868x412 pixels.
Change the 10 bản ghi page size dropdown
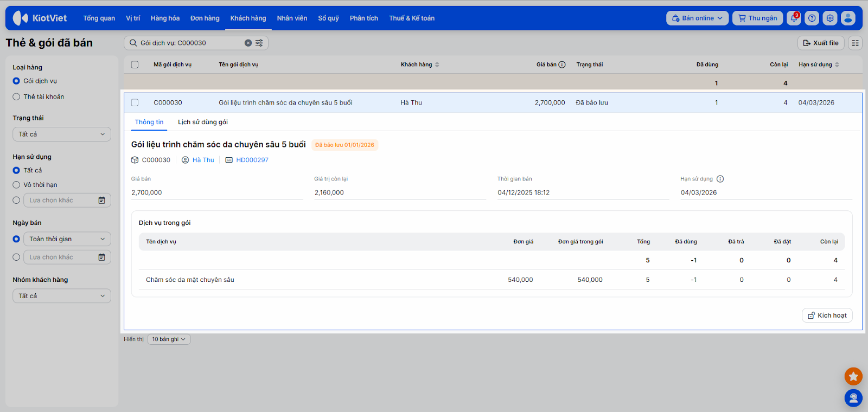click(x=169, y=339)
